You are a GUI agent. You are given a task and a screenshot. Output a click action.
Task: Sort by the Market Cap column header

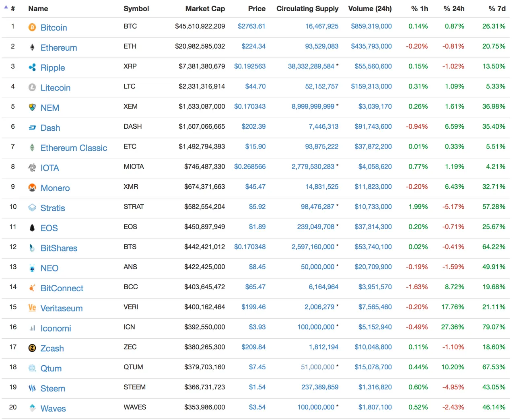[x=205, y=8]
